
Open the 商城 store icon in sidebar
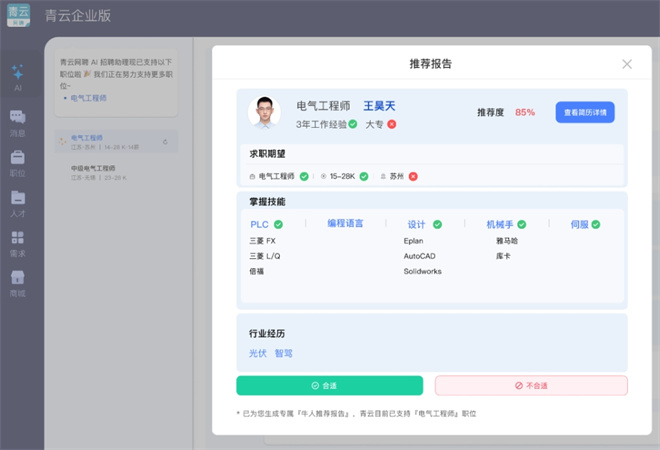[17, 279]
